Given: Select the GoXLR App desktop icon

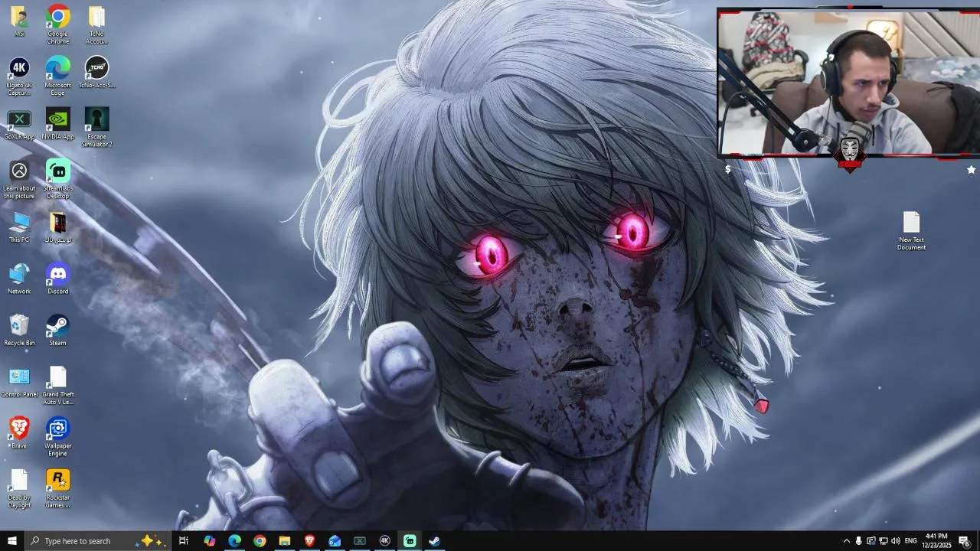Looking at the screenshot, I should click(x=19, y=124).
